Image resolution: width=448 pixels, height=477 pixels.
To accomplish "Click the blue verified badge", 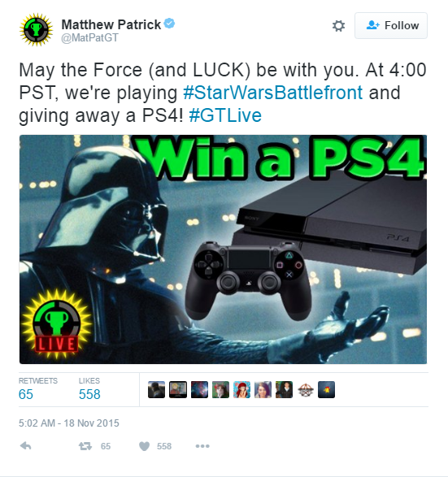I will point(169,24).
